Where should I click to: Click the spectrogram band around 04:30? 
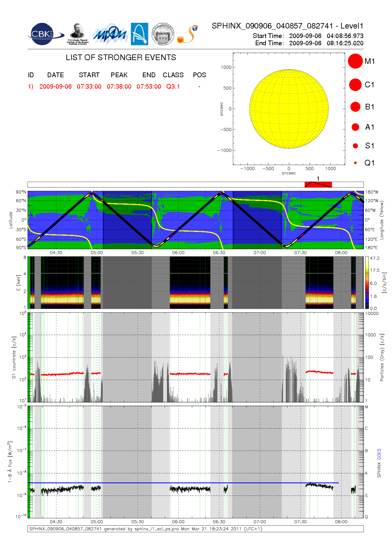62,283
